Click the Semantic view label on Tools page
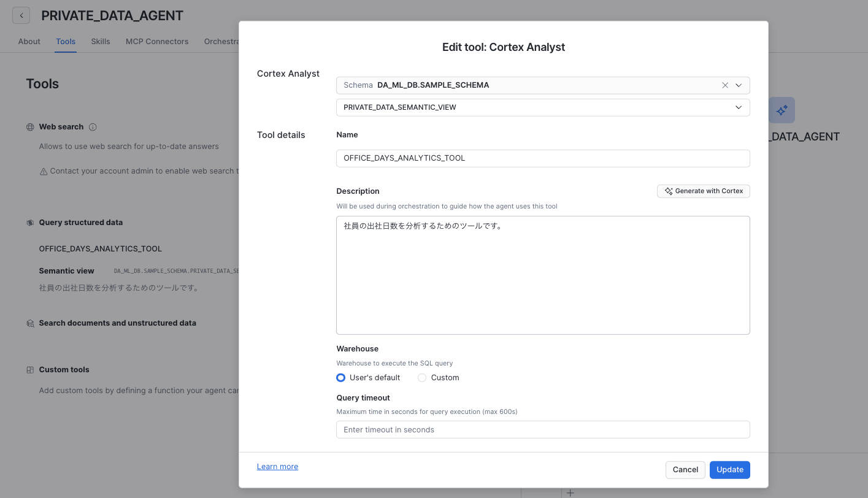Viewport: 868px width, 498px height. 67,271
